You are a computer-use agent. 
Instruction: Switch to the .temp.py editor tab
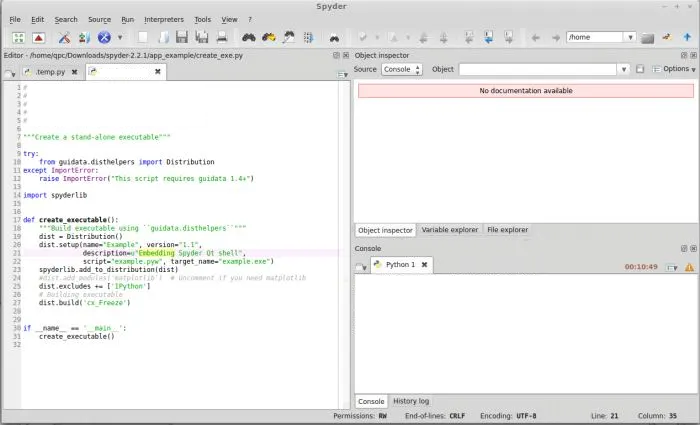tap(50, 72)
